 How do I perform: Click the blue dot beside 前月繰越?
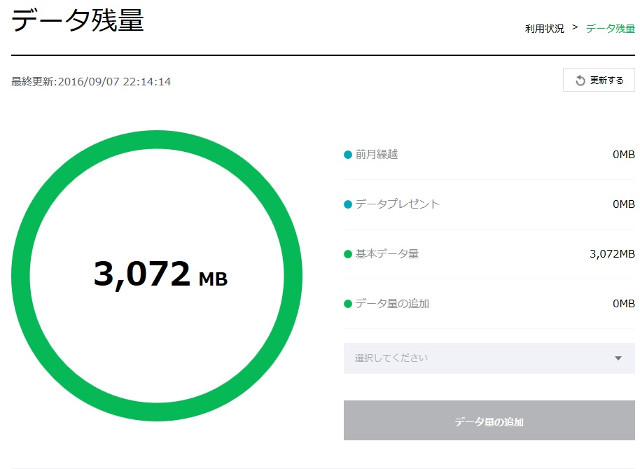point(348,155)
